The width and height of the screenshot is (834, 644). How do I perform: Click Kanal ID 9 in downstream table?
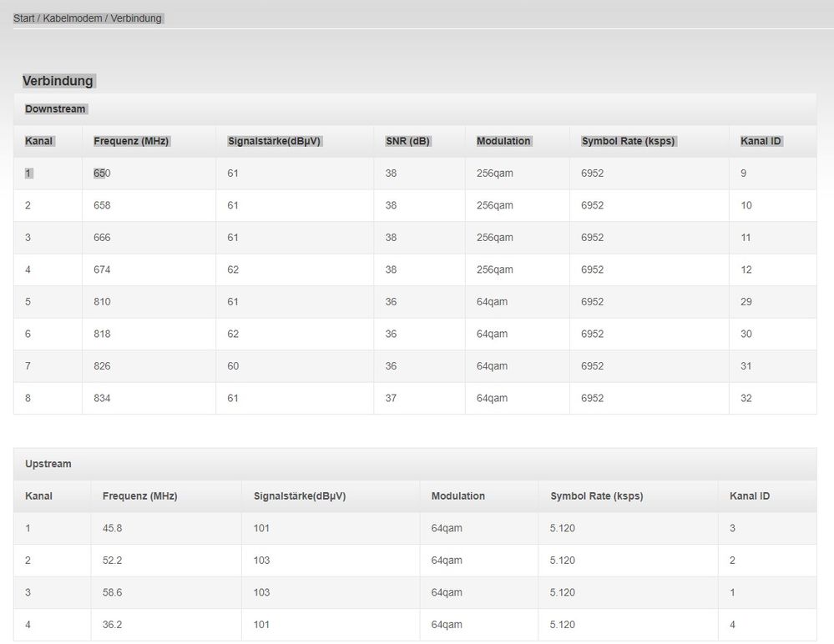click(x=744, y=174)
